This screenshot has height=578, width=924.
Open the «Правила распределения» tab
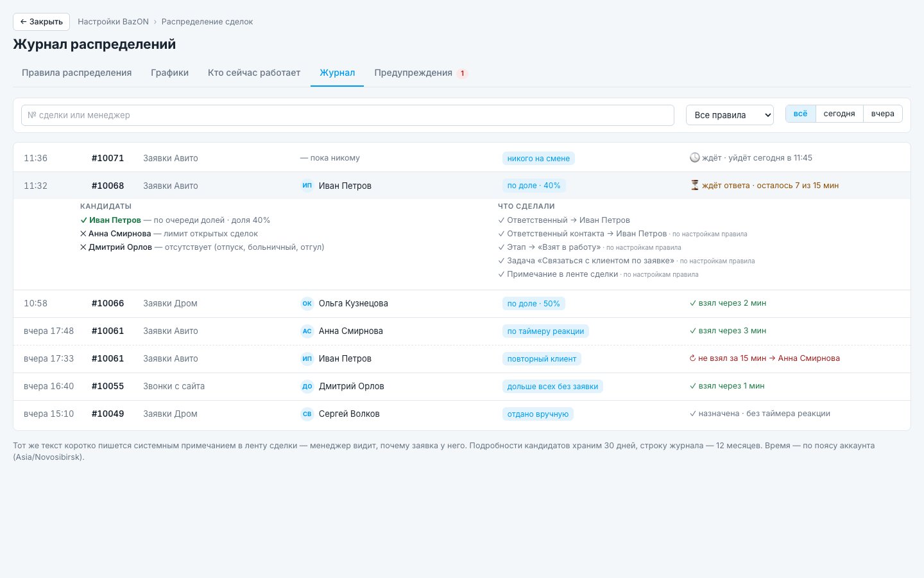[x=77, y=73]
